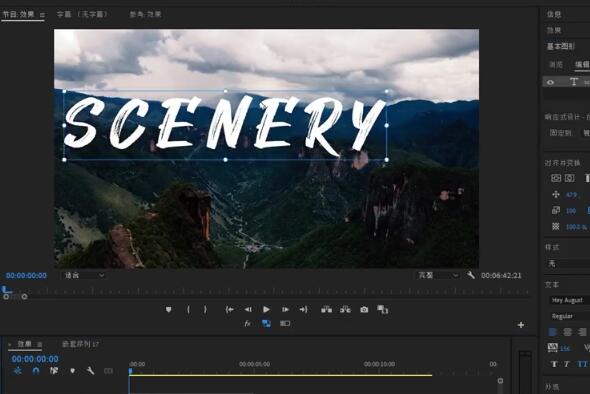Switch to the 字幕 tab
Viewport: 590px width, 394px height.
coord(82,15)
